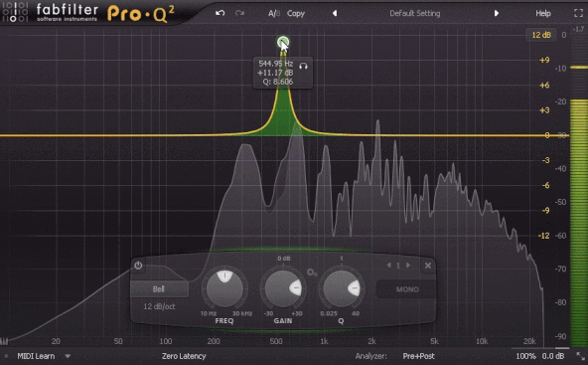
Task: Open the Bell filter shape menu
Action: coord(159,289)
